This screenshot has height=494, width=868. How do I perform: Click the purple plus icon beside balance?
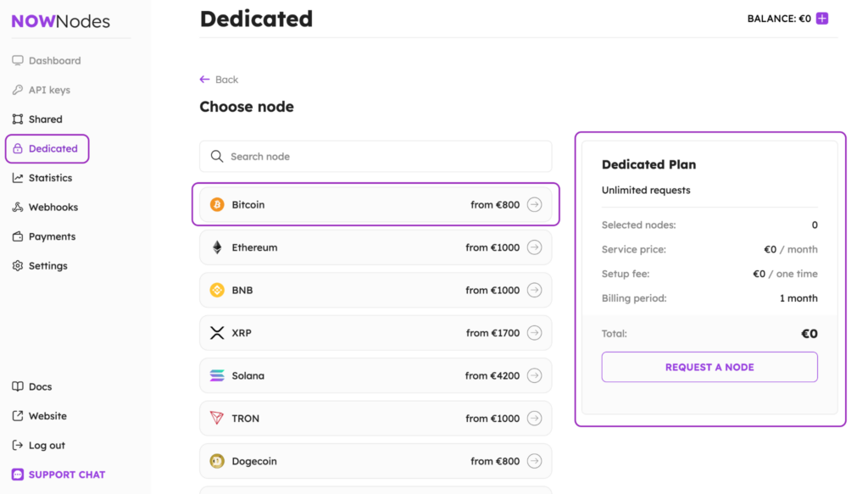click(822, 19)
